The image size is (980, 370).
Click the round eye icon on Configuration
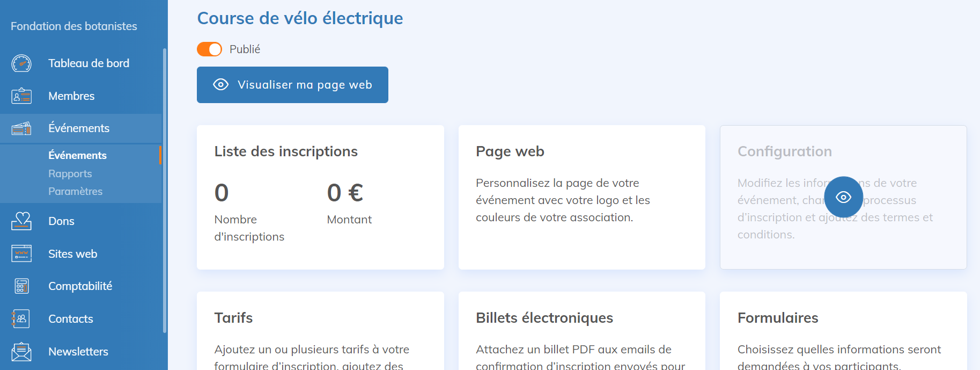pos(843,197)
